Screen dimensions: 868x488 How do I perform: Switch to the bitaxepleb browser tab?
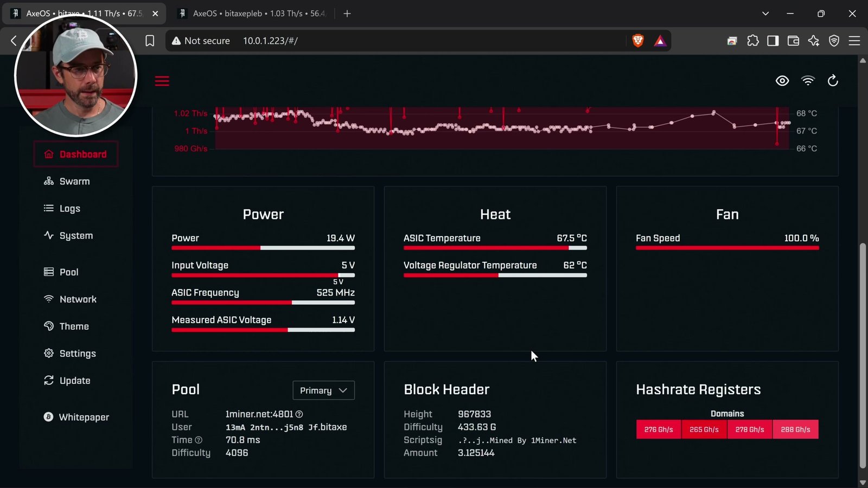pyautogui.click(x=252, y=14)
